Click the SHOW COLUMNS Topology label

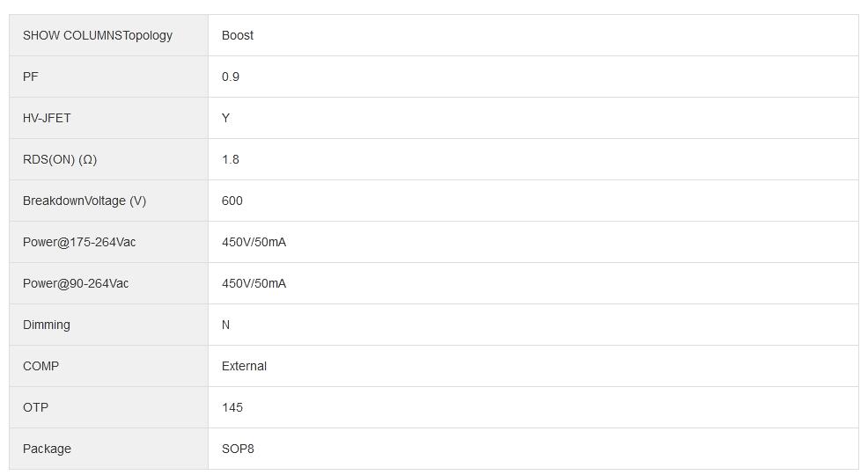click(x=98, y=35)
